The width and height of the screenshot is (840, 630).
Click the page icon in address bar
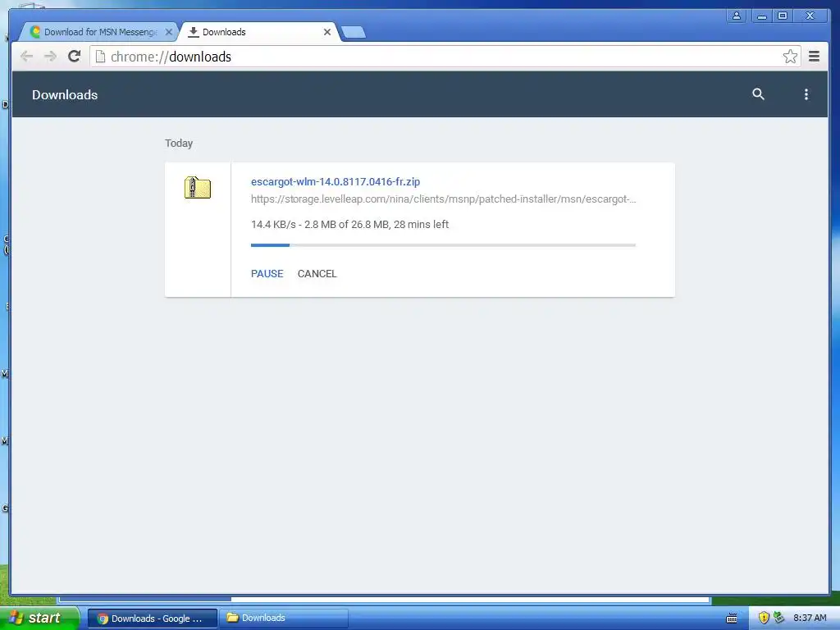pyautogui.click(x=100, y=57)
